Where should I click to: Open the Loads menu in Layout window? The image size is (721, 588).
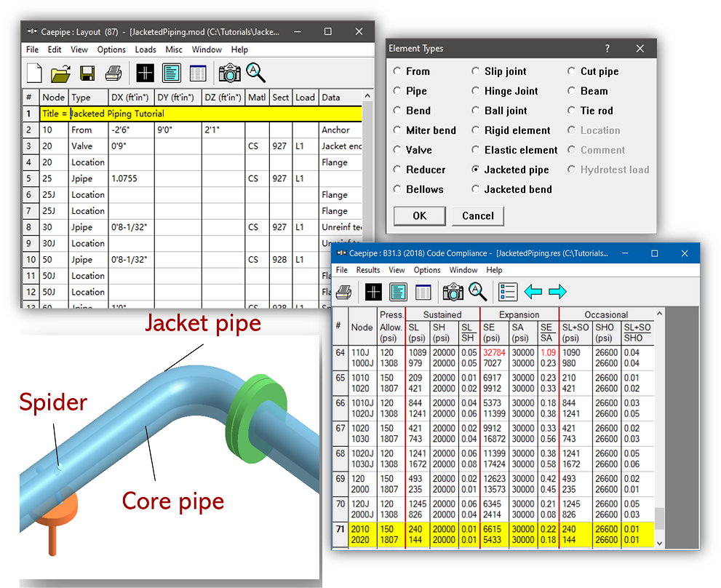tap(146, 49)
